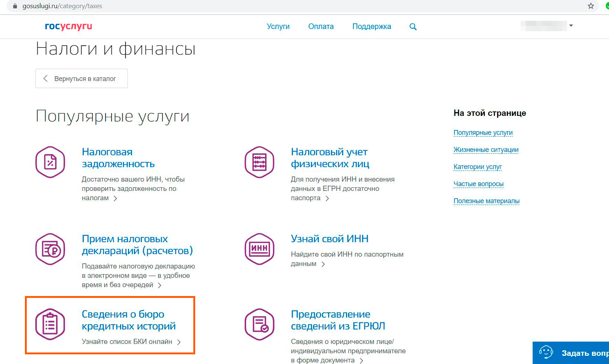
Task: Click chevron after Налоговая задолженность description
Action: (x=115, y=198)
